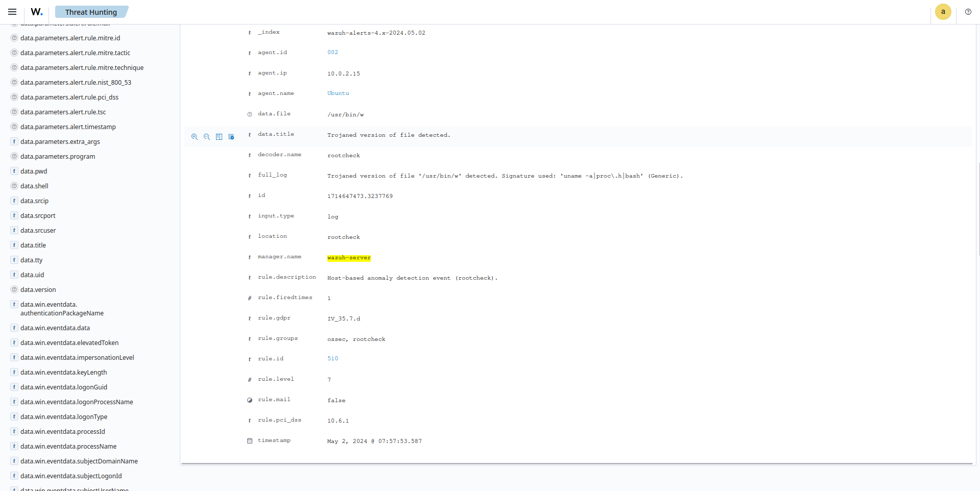The image size is (980, 491).
Task: Select data.parameters.program field in list
Action: point(58,156)
